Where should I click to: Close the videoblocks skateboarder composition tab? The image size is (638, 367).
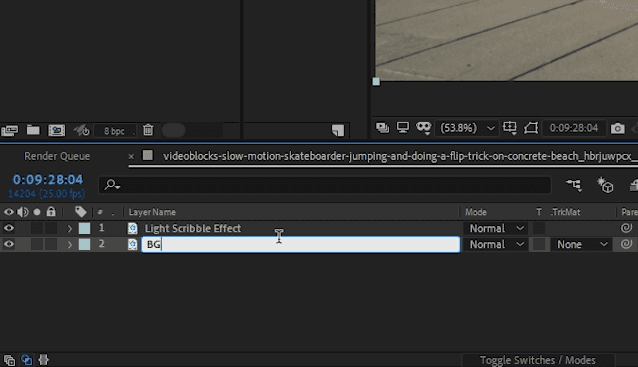131,156
